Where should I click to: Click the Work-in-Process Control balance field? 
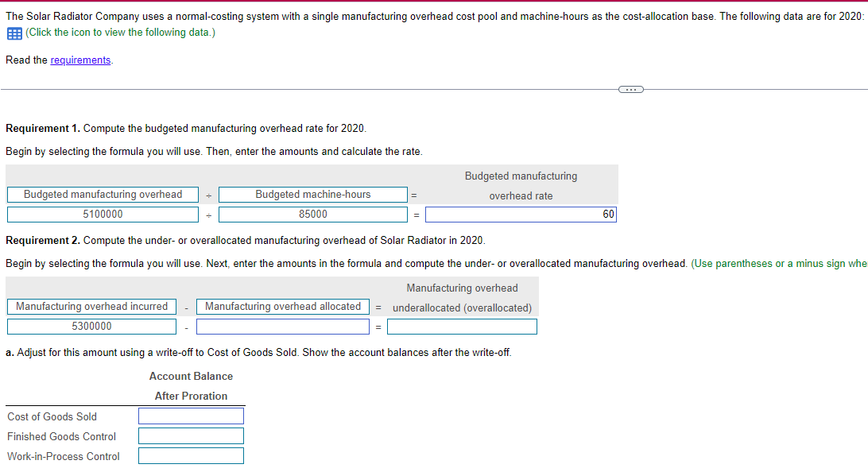click(191, 455)
